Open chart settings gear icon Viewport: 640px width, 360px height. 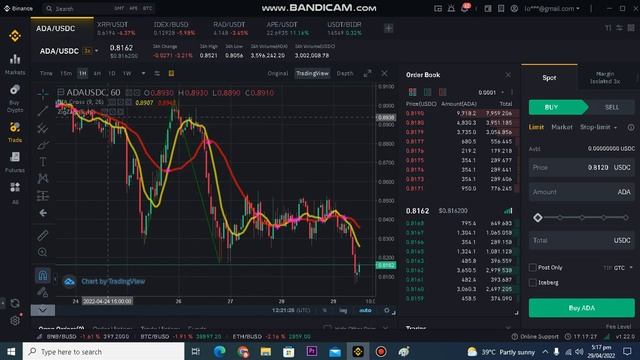(x=387, y=311)
